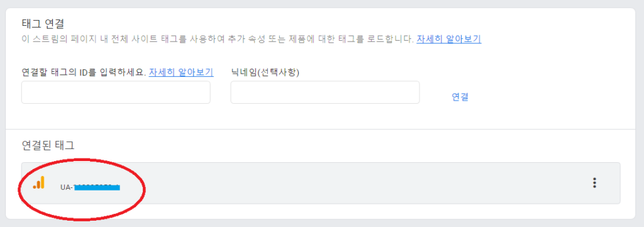Focus the 닉네임(선택사항) input box
Viewport: 644px width, 227px height.
tap(325, 92)
